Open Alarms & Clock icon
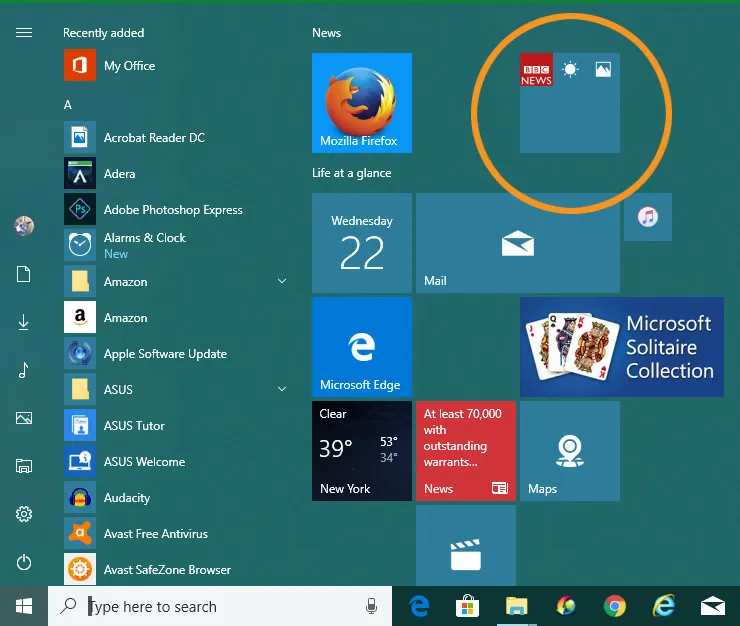 pos(80,245)
